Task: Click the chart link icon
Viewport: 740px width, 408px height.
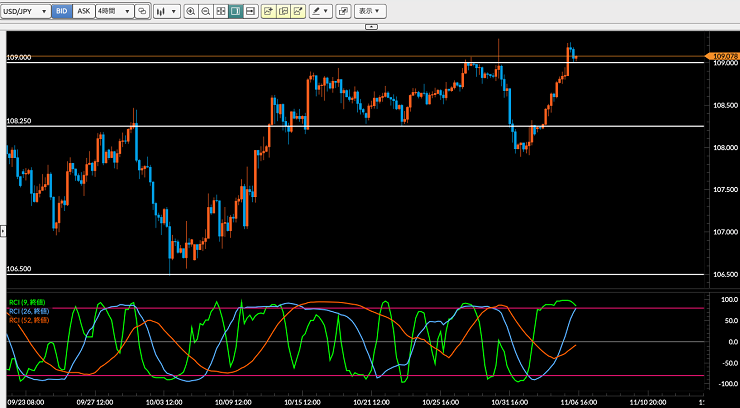Action: pos(142,11)
